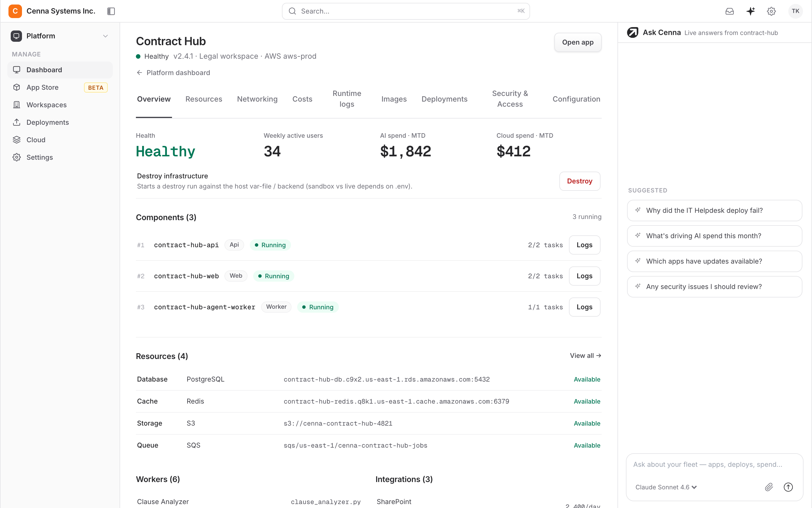The width and height of the screenshot is (812, 508).
Task: Select 'Why did the IT Helpdesk deploy fail?'
Action: pyautogui.click(x=714, y=210)
